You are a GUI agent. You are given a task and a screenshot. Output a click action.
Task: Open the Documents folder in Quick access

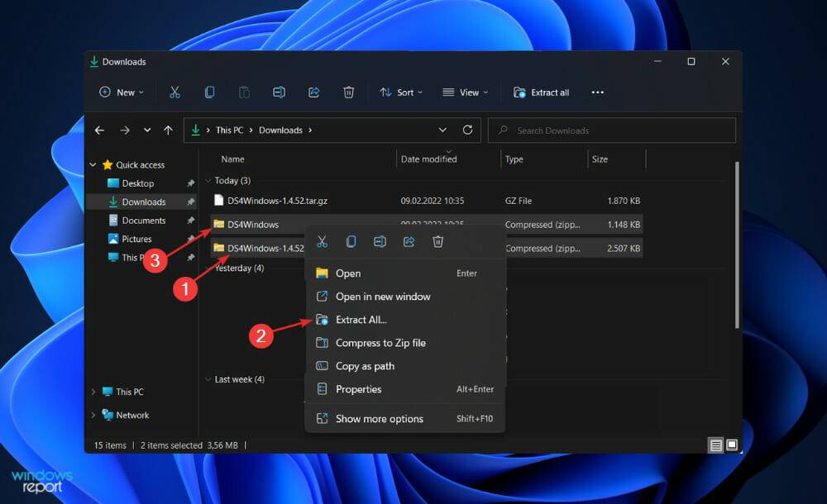(x=143, y=221)
